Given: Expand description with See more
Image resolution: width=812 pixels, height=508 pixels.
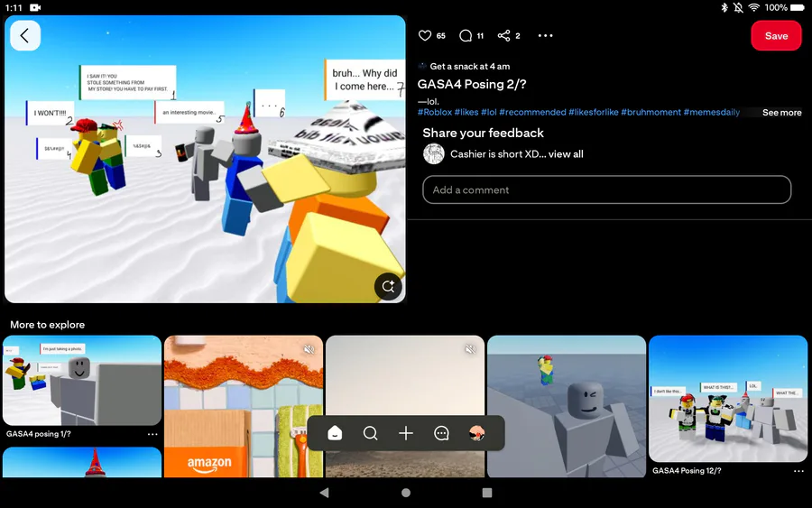Looking at the screenshot, I should pos(781,113).
